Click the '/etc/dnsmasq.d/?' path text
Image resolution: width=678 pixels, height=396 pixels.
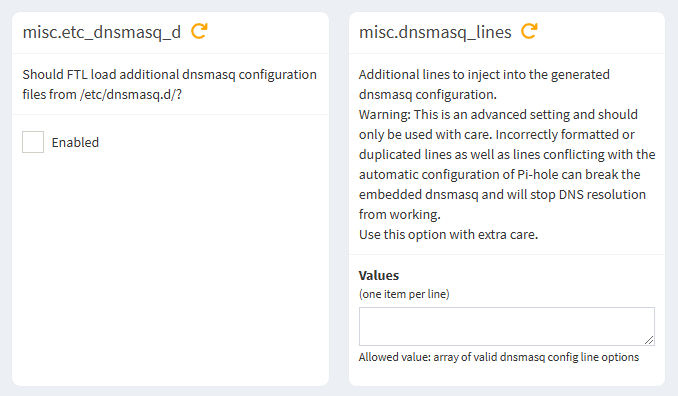pos(131,94)
